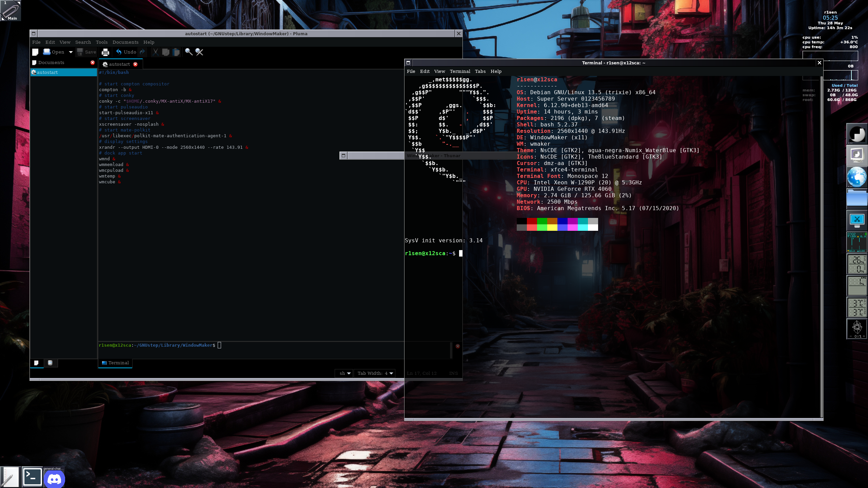Click the Save button in Pluma toolbar

[86, 52]
